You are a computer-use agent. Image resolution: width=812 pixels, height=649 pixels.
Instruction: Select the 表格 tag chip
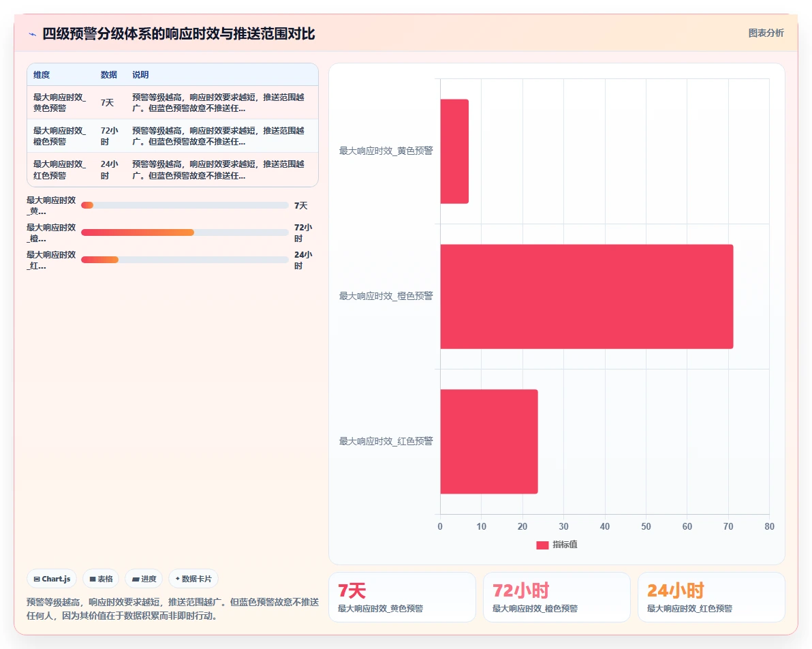(101, 579)
